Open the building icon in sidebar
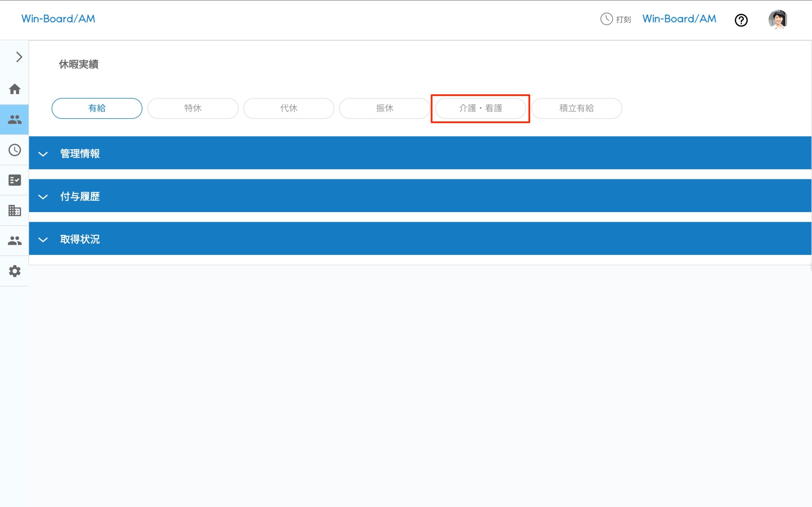 coord(14,210)
